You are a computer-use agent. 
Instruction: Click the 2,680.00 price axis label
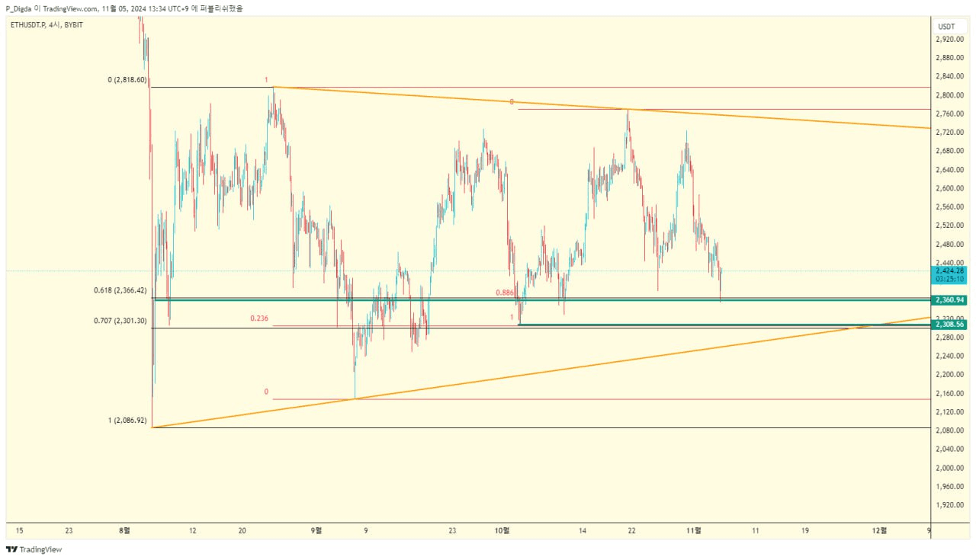pos(951,151)
